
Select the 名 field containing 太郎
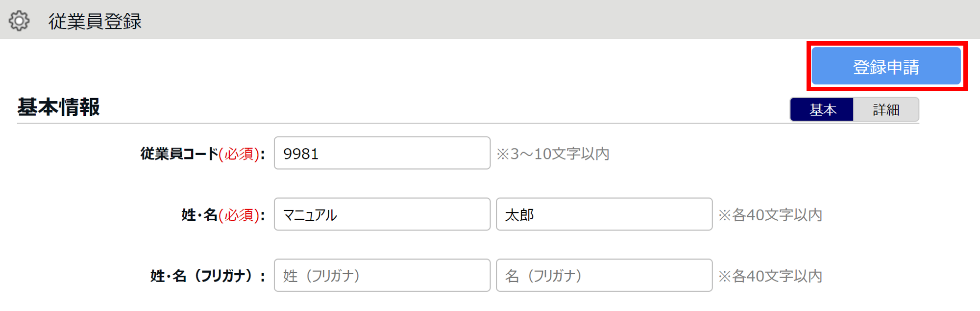click(604, 214)
